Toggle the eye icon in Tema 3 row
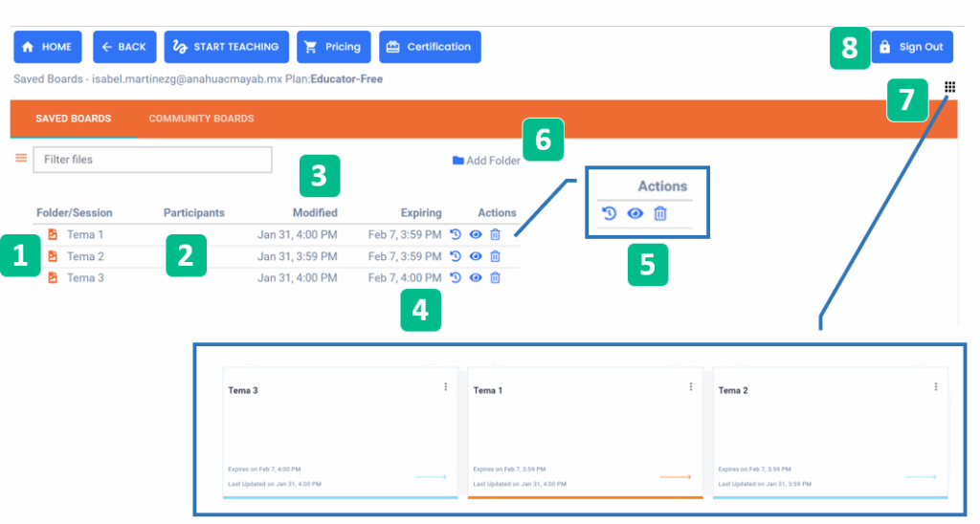The image size is (980, 524). pos(475,277)
